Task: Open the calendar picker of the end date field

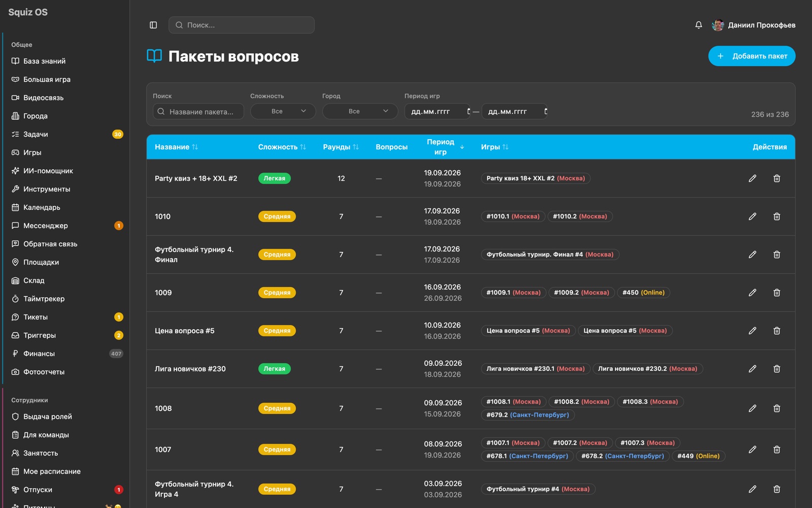Action: click(x=546, y=111)
